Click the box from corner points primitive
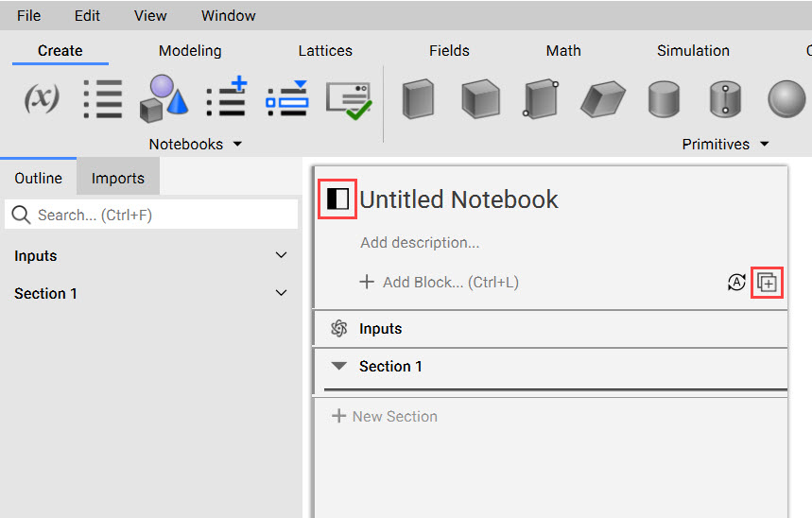 (541, 99)
